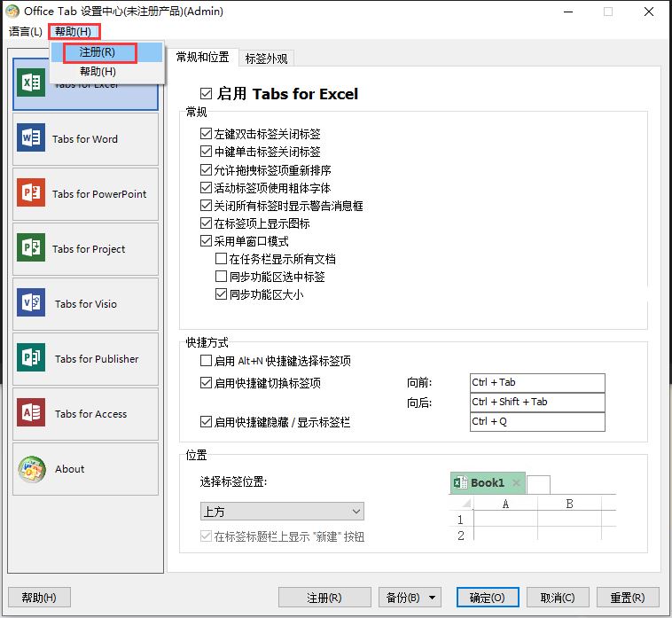Open the 语言(L) menu
This screenshot has height=618, width=672.
click(x=26, y=31)
